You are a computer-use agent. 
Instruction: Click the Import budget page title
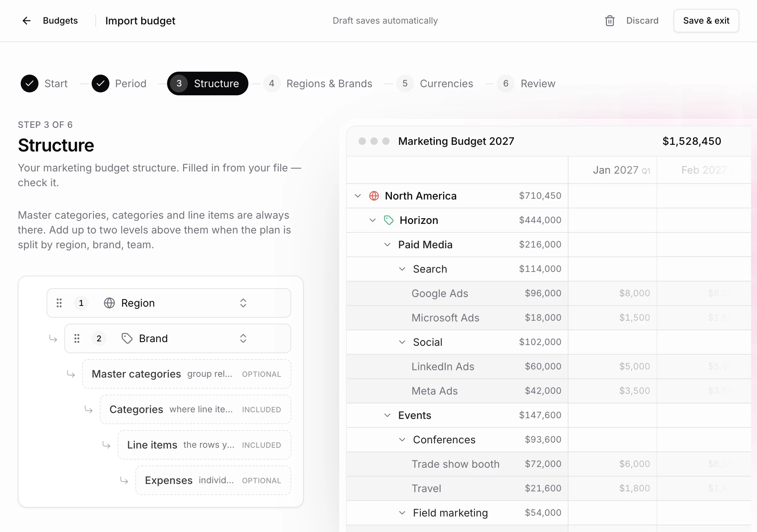click(x=140, y=21)
